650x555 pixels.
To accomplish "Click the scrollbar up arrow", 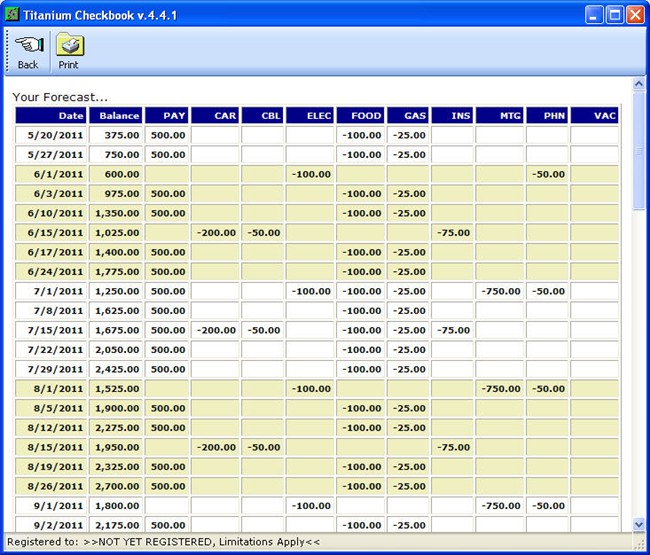I will tap(639, 84).
